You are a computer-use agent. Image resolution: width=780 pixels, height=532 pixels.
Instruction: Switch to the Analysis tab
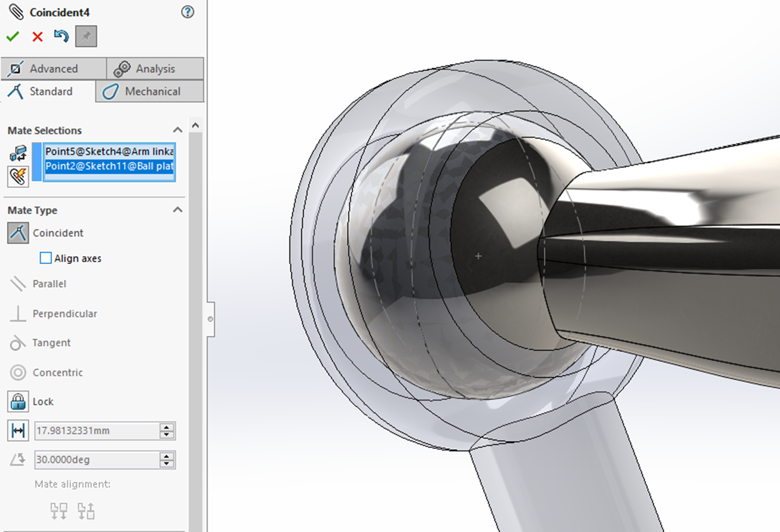point(155,68)
